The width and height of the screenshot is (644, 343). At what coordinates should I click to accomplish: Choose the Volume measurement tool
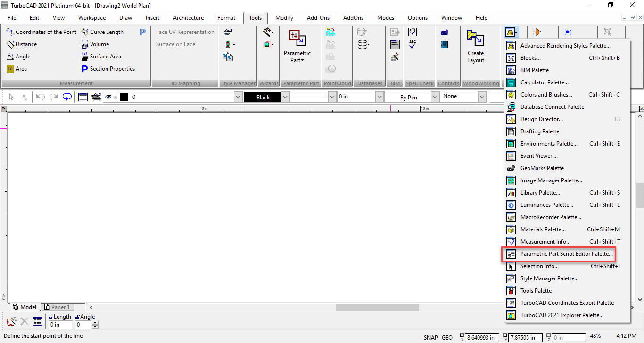point(95,44)
